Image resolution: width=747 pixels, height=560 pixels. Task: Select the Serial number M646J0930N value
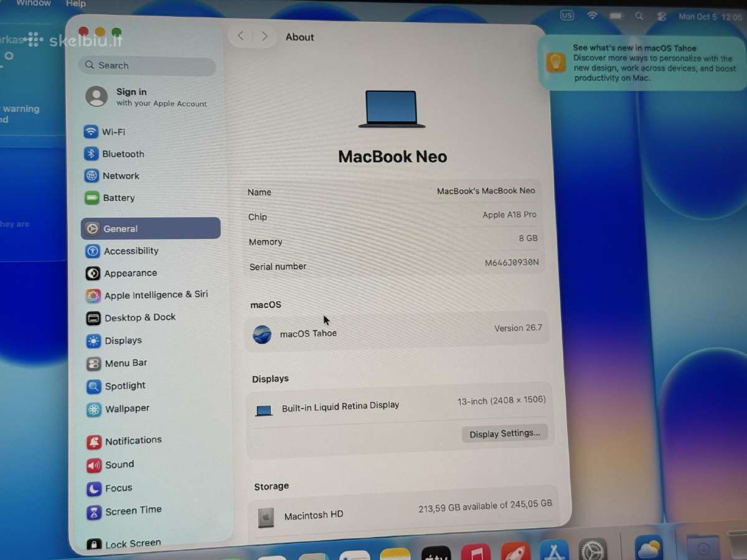(512, 262)
